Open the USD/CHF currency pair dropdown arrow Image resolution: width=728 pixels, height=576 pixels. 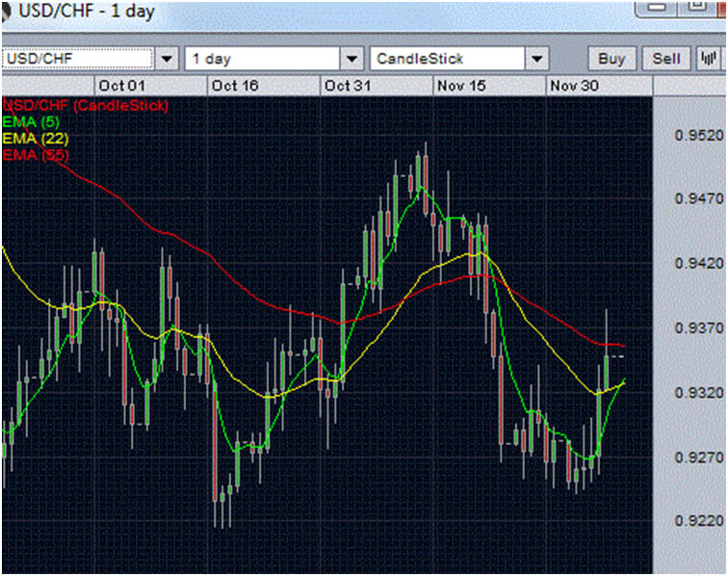168,59
